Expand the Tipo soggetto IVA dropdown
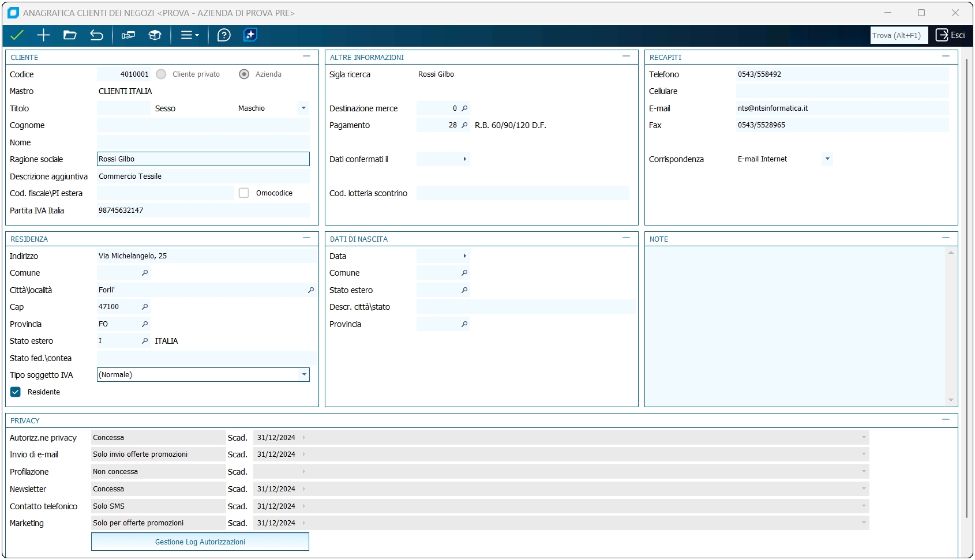The height and width of the screenshot is (560, 975). click(x=303, y=375)
